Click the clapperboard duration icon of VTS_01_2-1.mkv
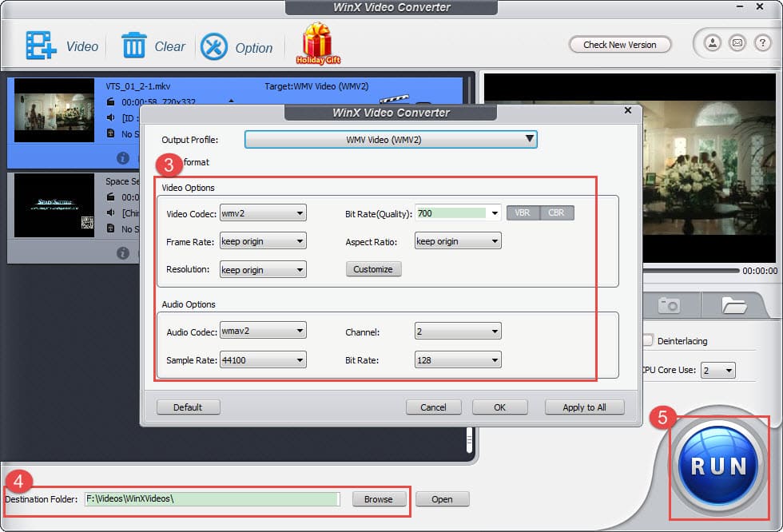Viewport: 783px width, 532px height. [110, 101]
